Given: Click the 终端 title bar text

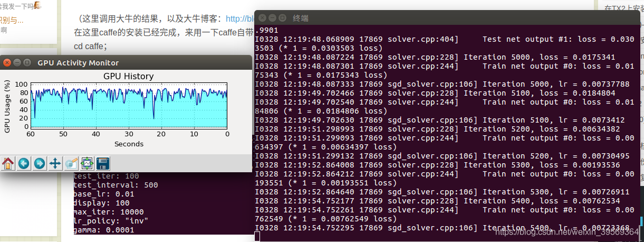Looking at the screenshot, I should pos(301,17).
